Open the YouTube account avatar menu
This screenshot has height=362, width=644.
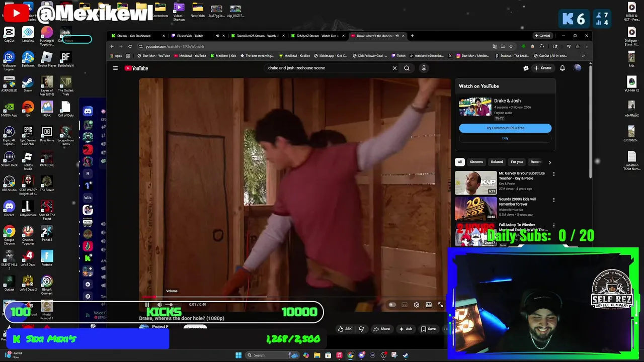click(x=577, y=68)
